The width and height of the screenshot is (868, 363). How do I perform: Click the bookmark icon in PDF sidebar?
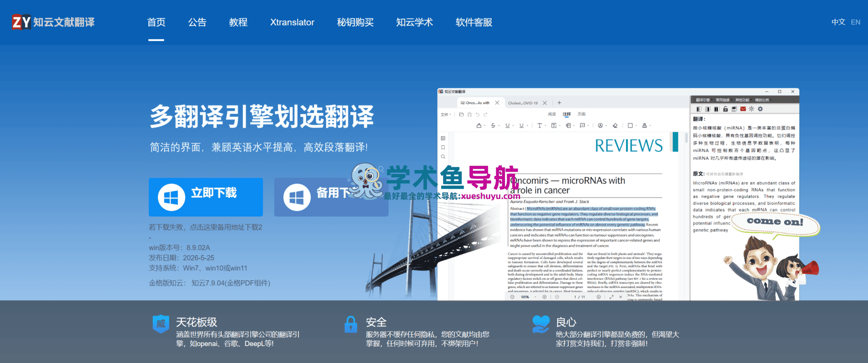click(x=443, y=147)
